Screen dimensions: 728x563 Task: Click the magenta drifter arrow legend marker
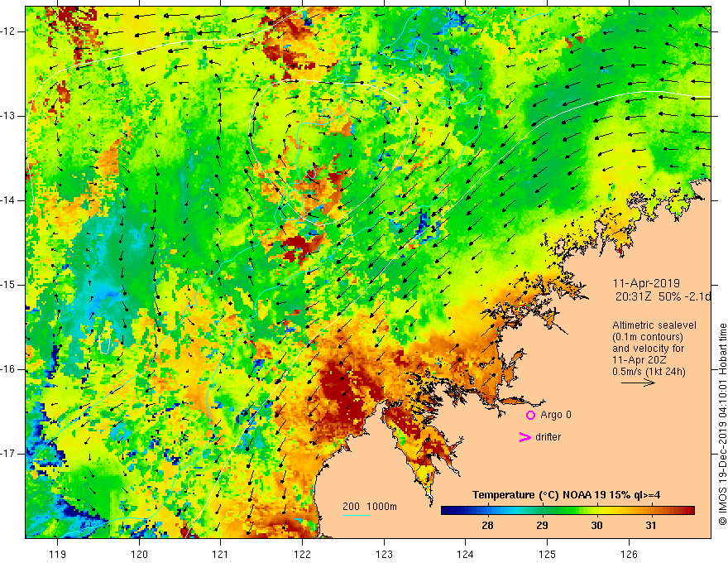524,436
